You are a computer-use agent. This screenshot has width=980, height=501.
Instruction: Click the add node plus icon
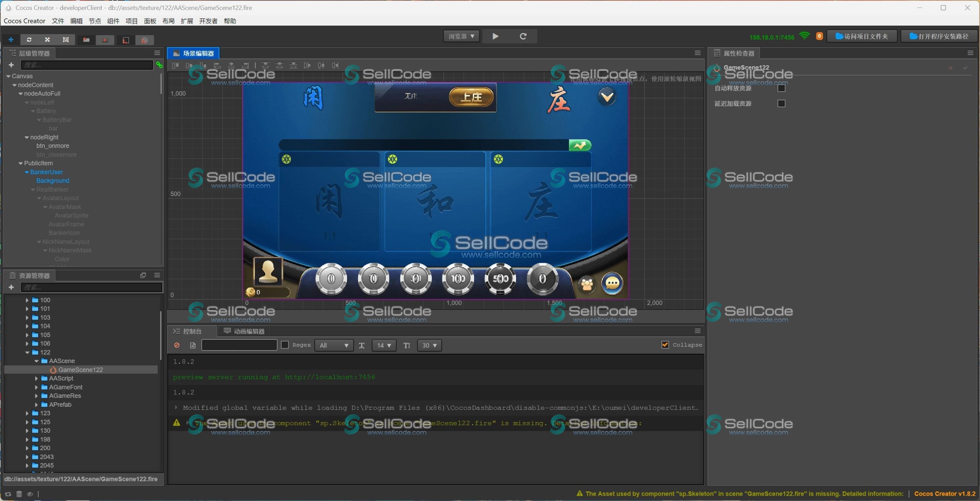11,65
